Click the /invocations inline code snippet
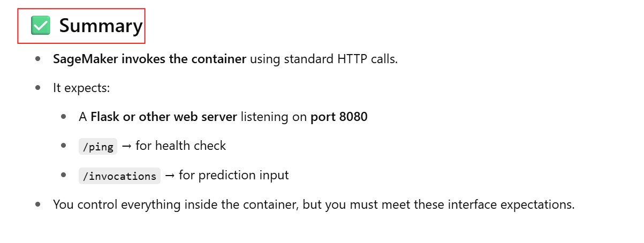 (119, 176)
